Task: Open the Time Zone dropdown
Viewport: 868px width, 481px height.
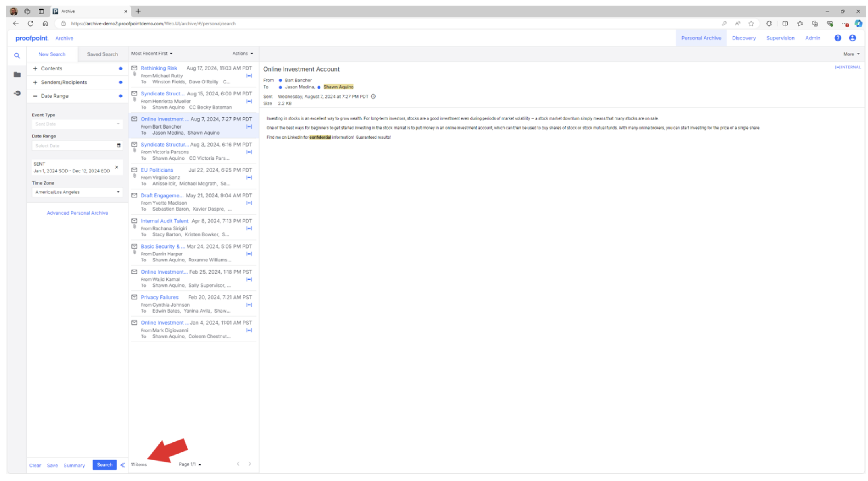Action: click(x=77, y=192)
